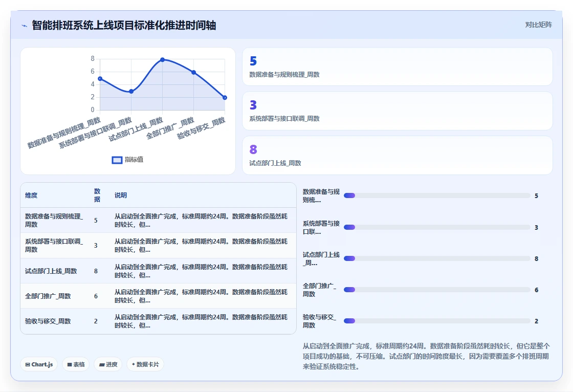573x392 pixels.
Task: Click the description text in the 验收与移交 table row
Action: pyautogui.click(x=201, y=321)
